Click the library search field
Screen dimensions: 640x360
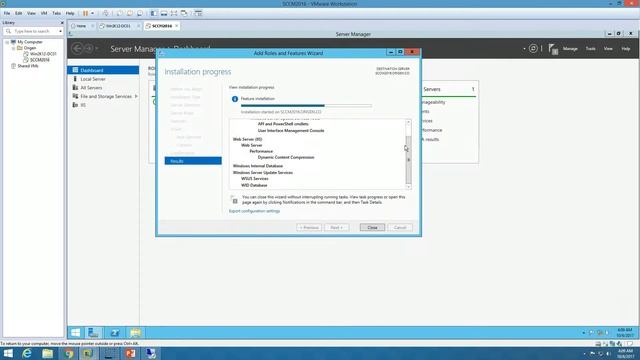(33, 31)
